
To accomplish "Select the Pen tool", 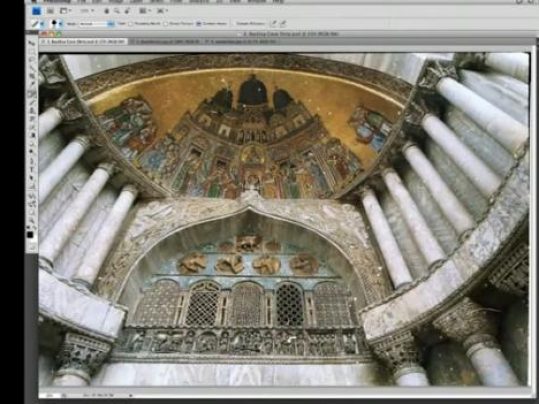I will tap(32, 161).
